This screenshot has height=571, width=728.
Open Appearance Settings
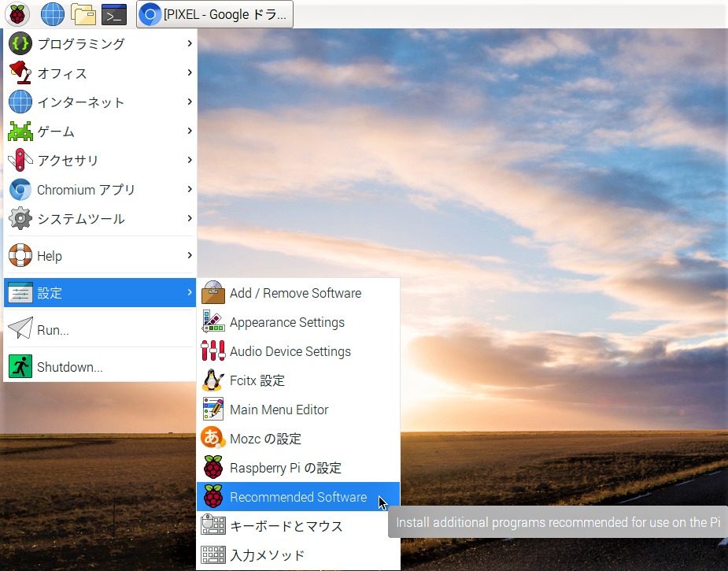pos(298,322)
